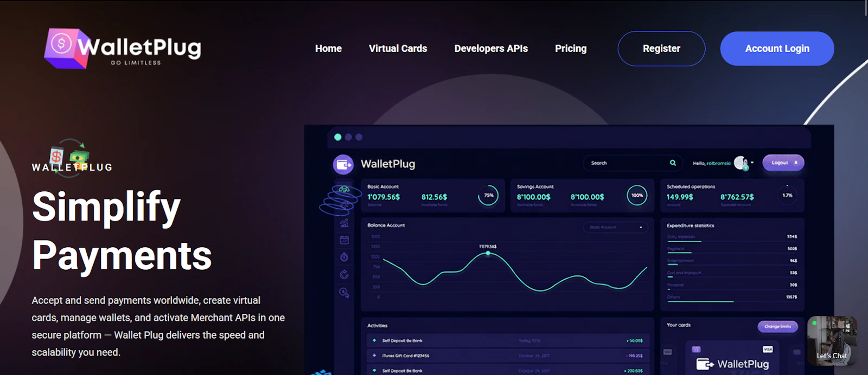
Task: Click the VISA badge on WalletPlug card
Action: click(x=767, y=349)
